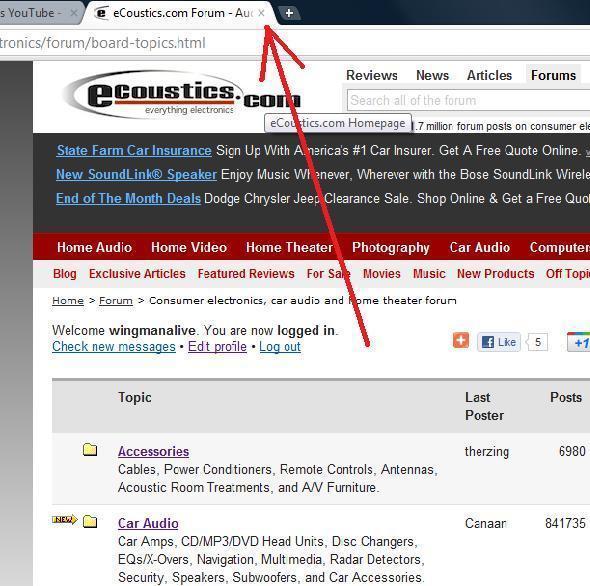Click the Home breadcrumb link
This screenshot has width=590, height=586.
coord(68,301)
